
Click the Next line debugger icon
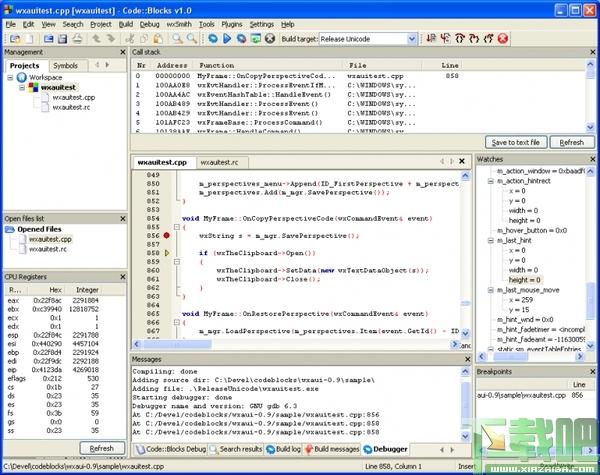tap(460, 39)
